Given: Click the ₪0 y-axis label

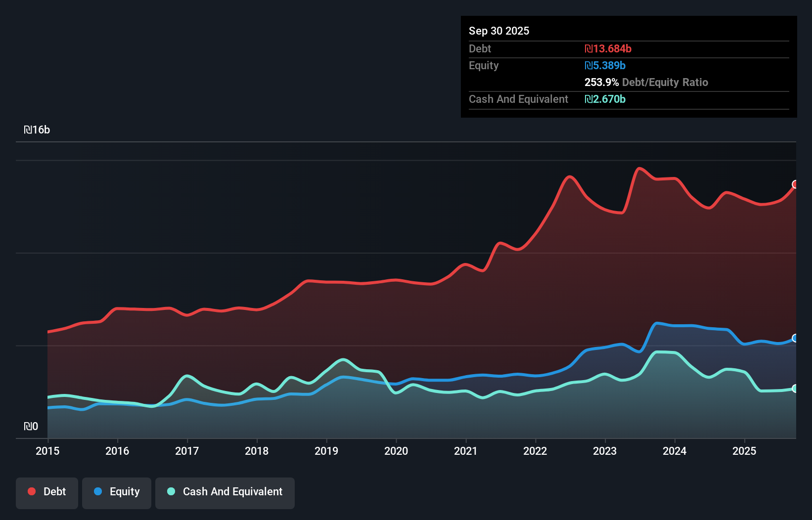Looking at the screenshot, I should (31, 426).
